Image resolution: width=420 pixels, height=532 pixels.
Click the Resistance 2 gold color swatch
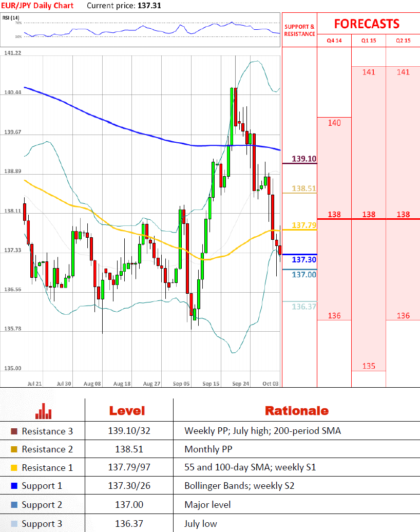click(14, 449)
